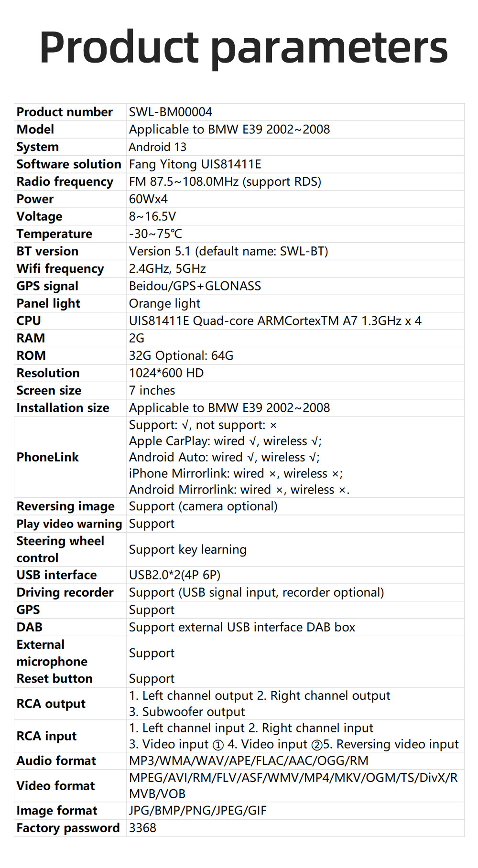The image size is (478, 868).
Task: Click the 60Wx4 power value
Action: 148,199
